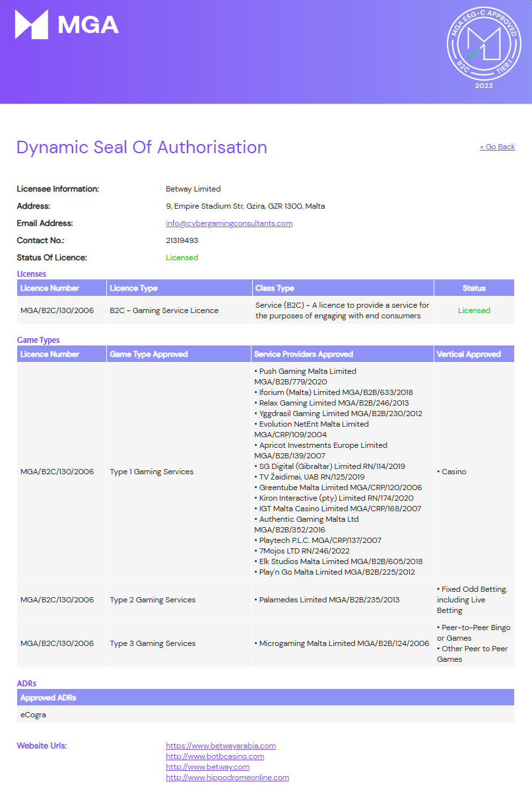Image resolution: width=532 pixels, height=790 pixels.
Task: Select the Betway Limited licensee name
Action: click(x=193, y=189)
